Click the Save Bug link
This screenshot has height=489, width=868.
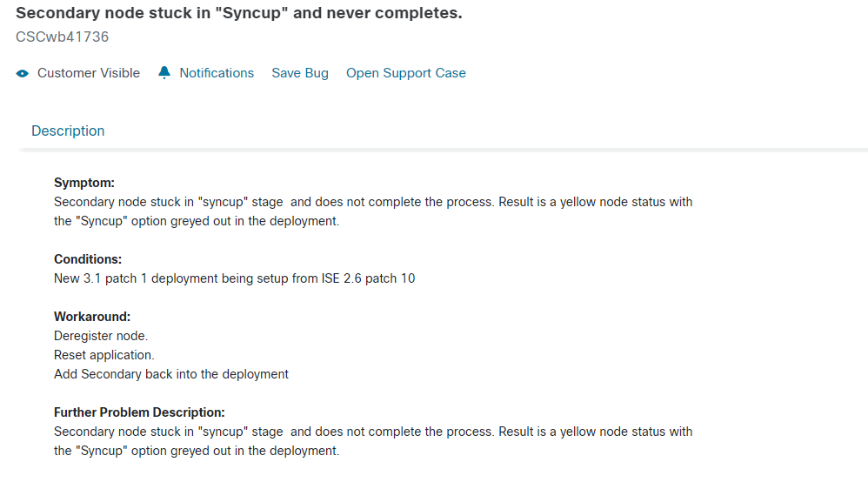click(300, 73)
